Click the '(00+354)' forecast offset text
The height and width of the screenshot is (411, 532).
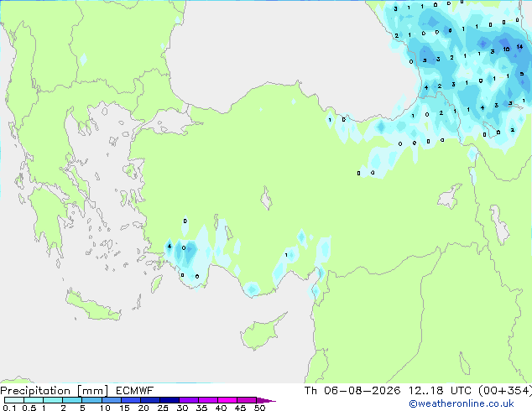pyautogui.click(x=505, y=391)
